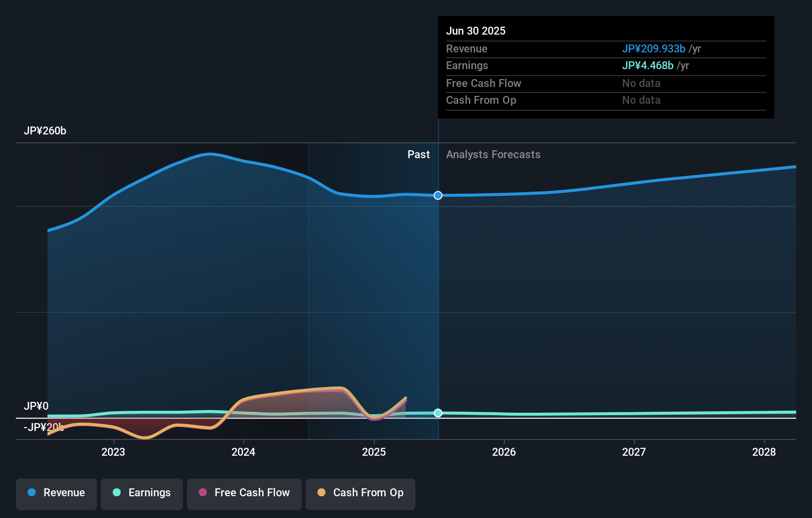Click the Free Cash Flow tooltip row label

[484, 84]
